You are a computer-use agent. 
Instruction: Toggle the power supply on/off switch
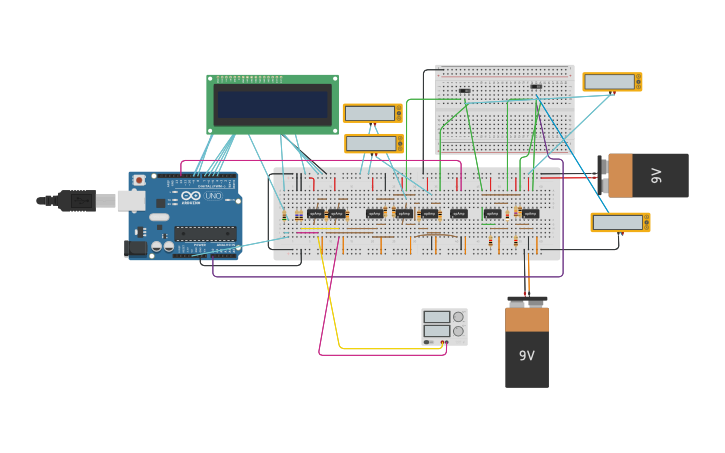pos(427,342)
